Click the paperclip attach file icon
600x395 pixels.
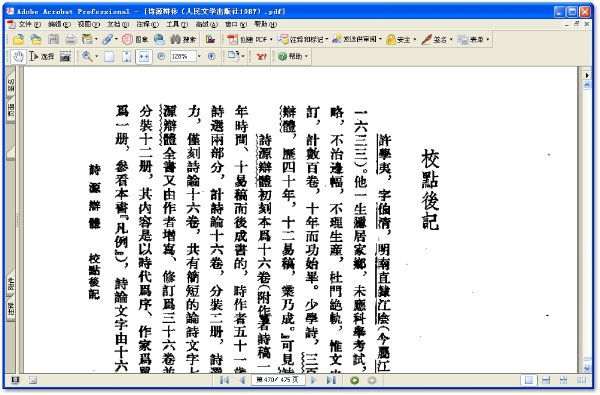(107, 39)
